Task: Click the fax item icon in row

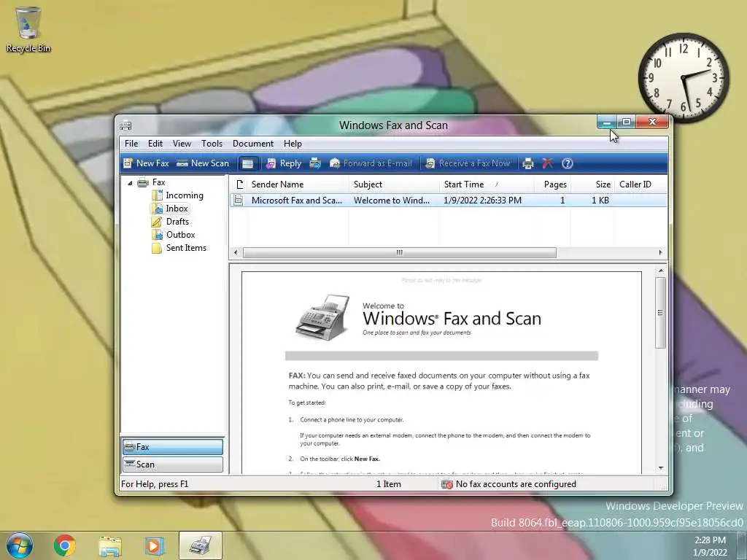Action: pyautogui.click(x=239, y=201)
